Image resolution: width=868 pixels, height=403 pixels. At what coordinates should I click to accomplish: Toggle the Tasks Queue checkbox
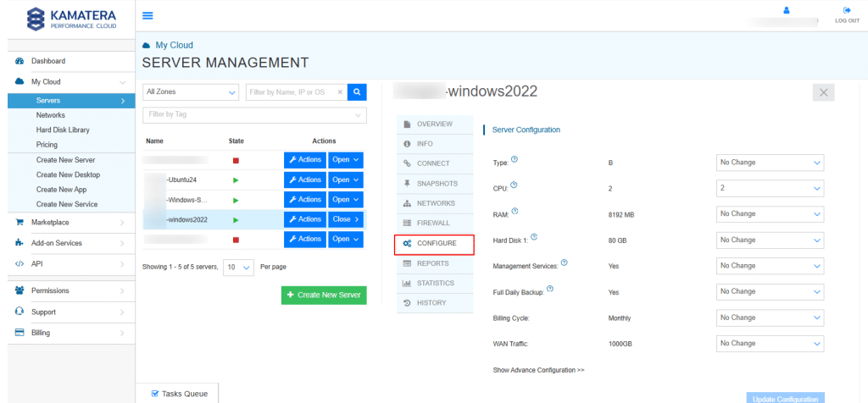point(154,394)
